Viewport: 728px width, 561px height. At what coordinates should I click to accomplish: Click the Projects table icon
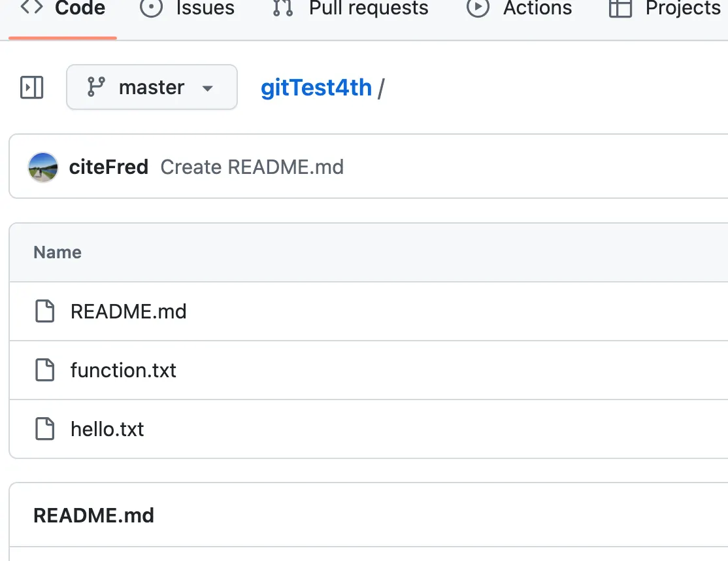620,8
